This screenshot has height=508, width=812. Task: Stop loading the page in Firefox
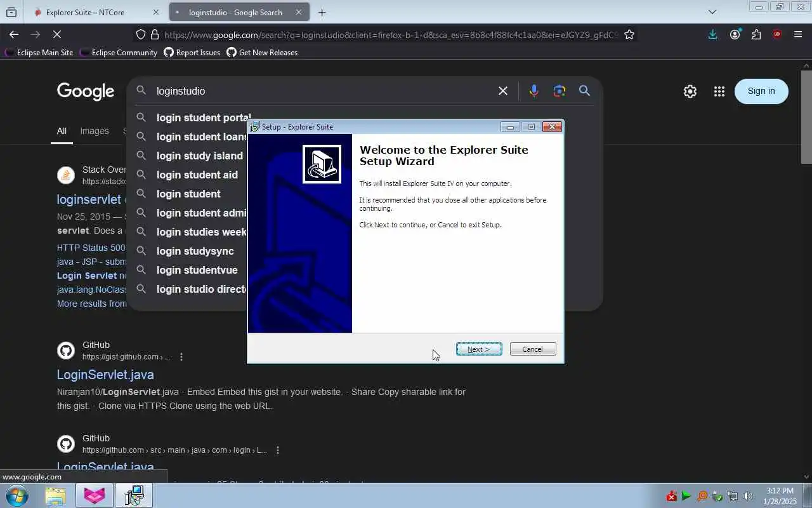click(56, 35)
